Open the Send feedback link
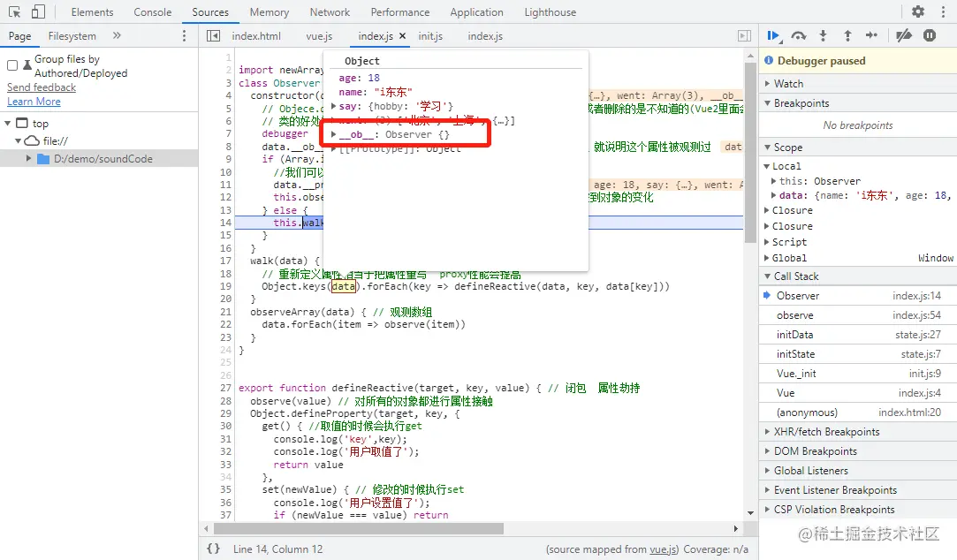957x560 pixels. (42, 87)
